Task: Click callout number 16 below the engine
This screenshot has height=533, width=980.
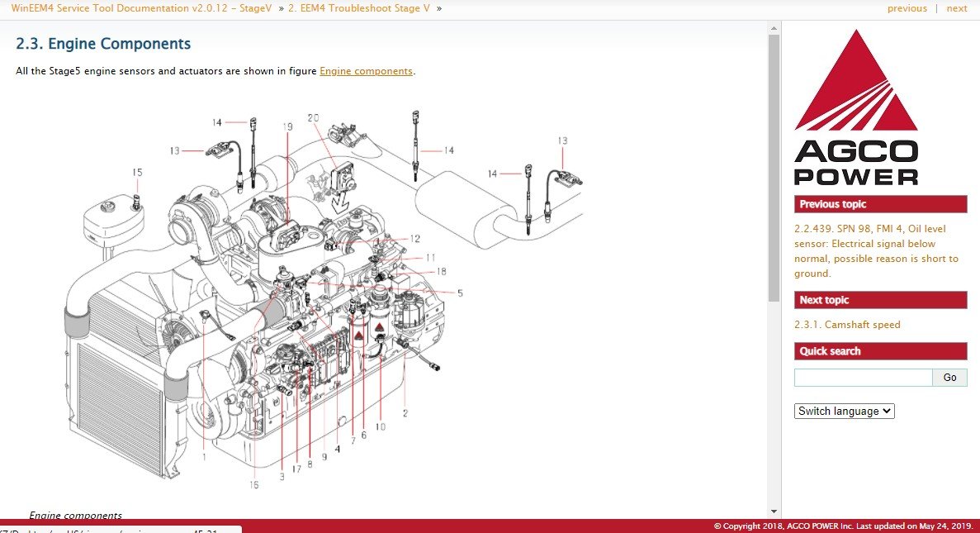Action: (x=253, y=485)
